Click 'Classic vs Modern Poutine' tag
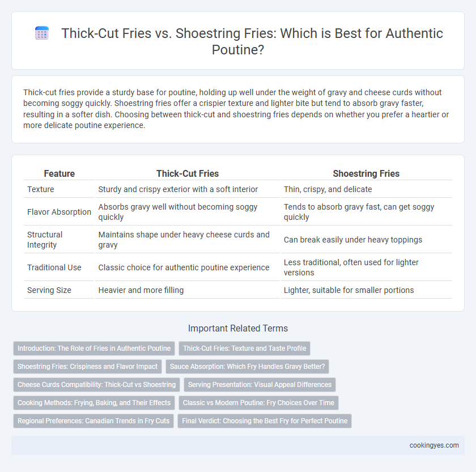This screenshot has height=472, width=476. pos(258,403)
